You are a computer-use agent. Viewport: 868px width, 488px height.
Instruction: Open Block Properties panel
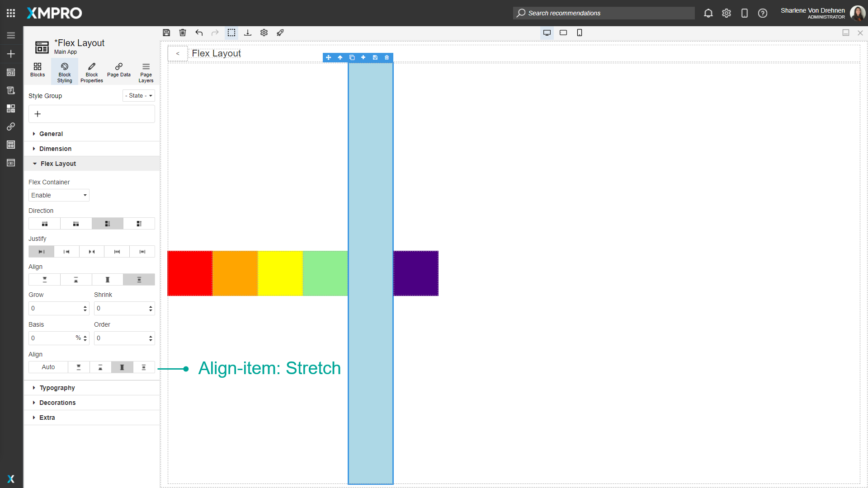coord(91,71)
